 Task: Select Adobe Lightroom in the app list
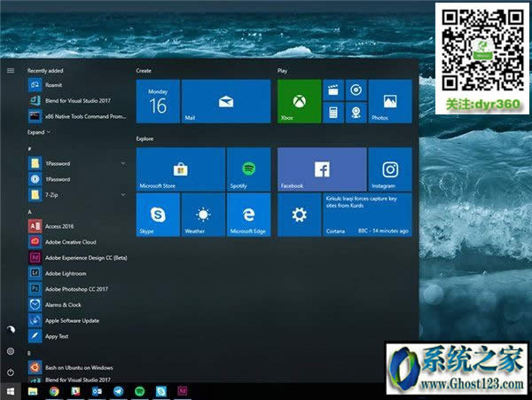click(66, 273)
